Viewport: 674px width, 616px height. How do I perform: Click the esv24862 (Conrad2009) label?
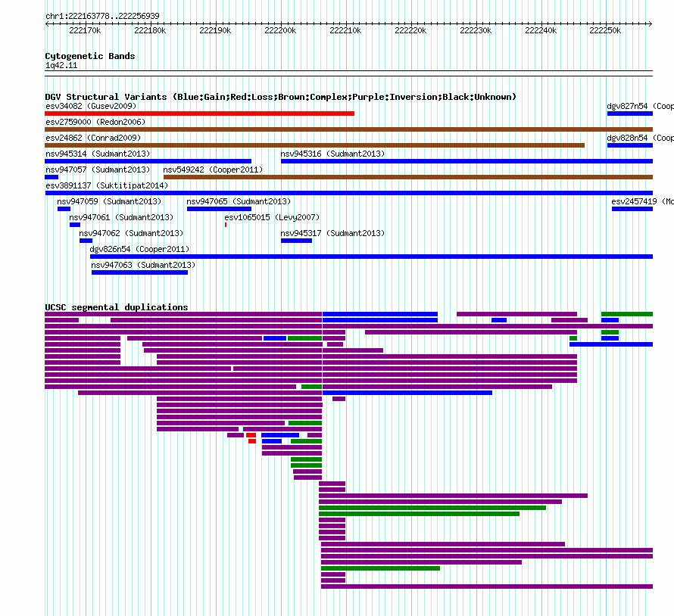(93, 138)
